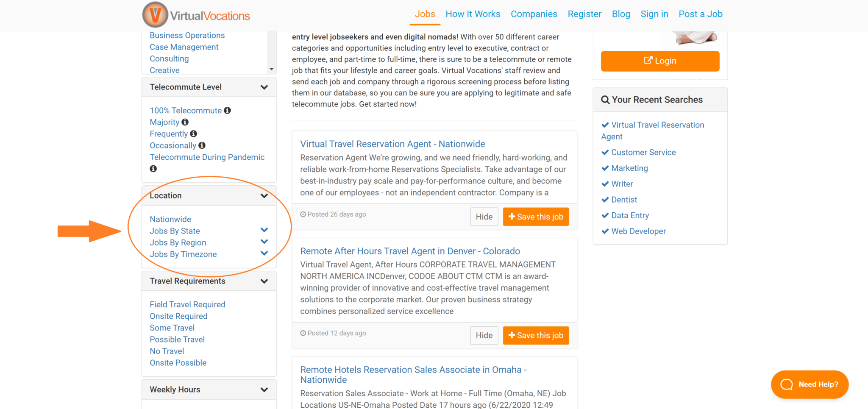Save the Virtual Travel Reservation Agent job
The height and width of the screenshot is (409, 868).
(536, 217)
